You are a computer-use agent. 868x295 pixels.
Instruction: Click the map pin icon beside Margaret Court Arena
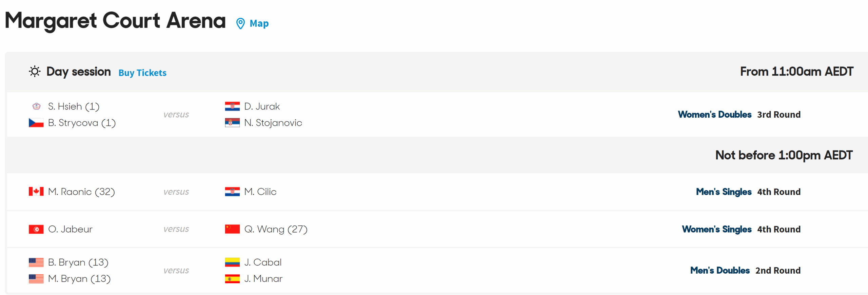[x=240, y=23]
